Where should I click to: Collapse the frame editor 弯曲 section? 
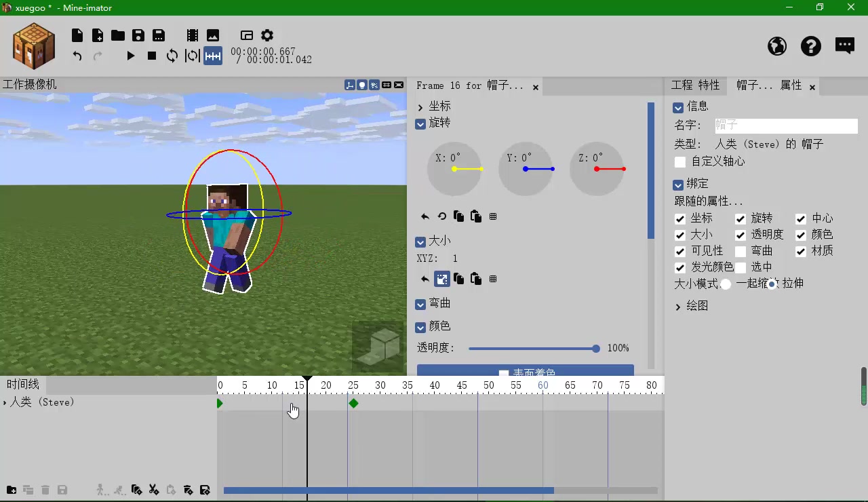[x=420, y=305]
